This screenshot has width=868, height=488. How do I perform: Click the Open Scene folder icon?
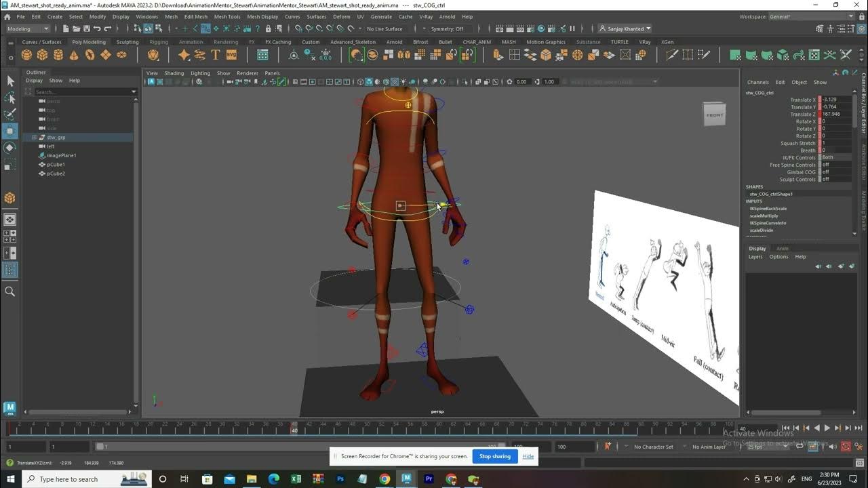(77, 28)
